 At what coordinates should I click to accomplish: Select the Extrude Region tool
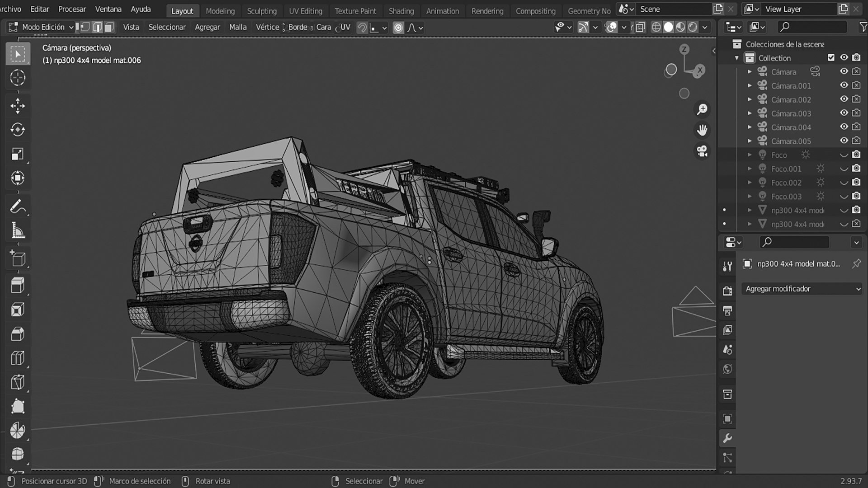[x=18, y=286]
